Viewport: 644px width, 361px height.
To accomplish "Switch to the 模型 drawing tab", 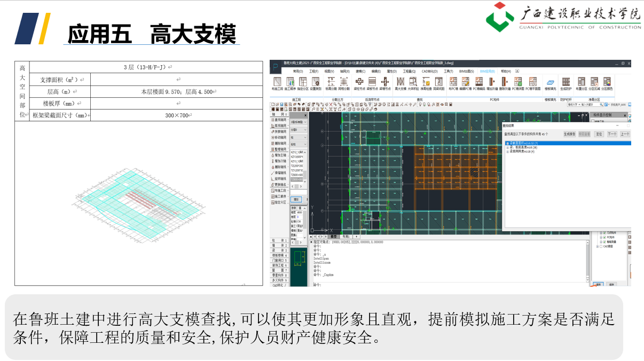I will pos(334,236).
